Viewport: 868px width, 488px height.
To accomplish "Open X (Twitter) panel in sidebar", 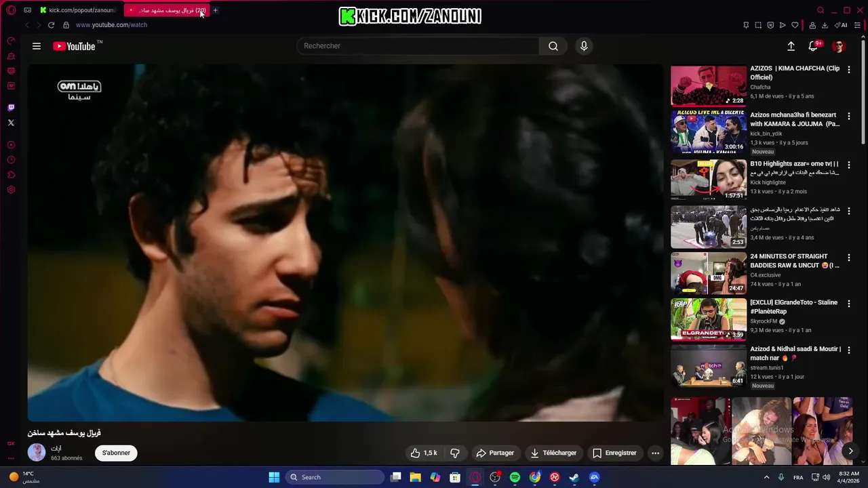I will [11, 123].
